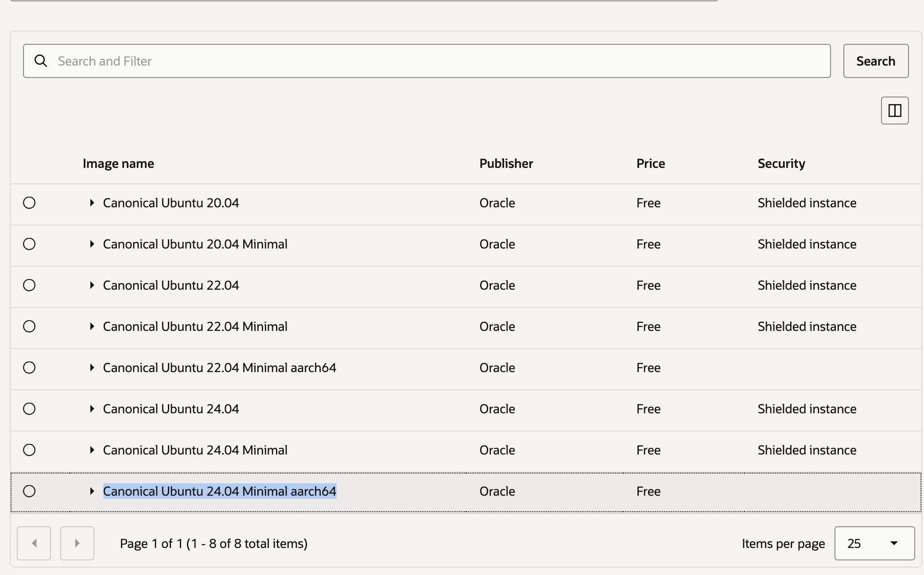The width and height of the screenshot is (924, 575).
Task: Expand the Canonical Ubuntu 20.04 row
Action: (x=92, y=203)
